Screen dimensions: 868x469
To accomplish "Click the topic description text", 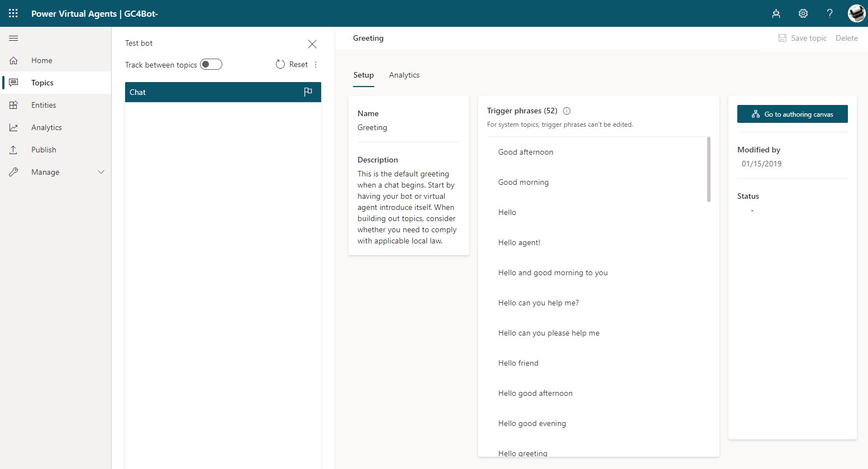I will pyautogui.click(x=407, y=207).
